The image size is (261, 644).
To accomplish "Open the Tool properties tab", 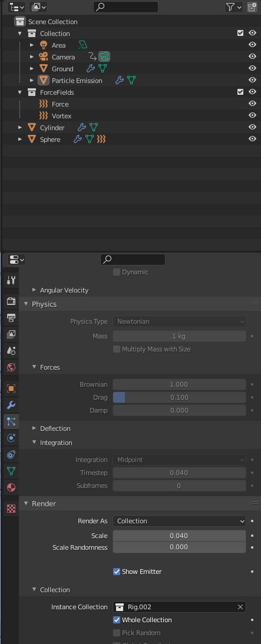I will (11, 281).
